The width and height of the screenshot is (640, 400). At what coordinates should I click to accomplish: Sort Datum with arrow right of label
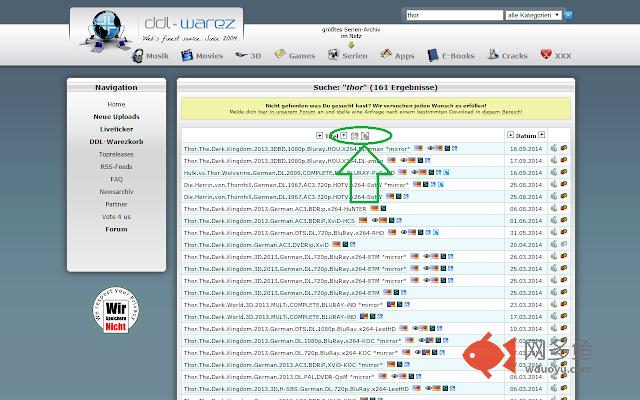(542, 135)
